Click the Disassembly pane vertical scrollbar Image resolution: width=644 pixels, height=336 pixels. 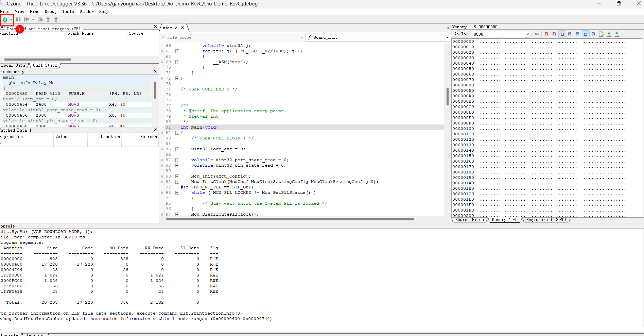coord(155,90)
